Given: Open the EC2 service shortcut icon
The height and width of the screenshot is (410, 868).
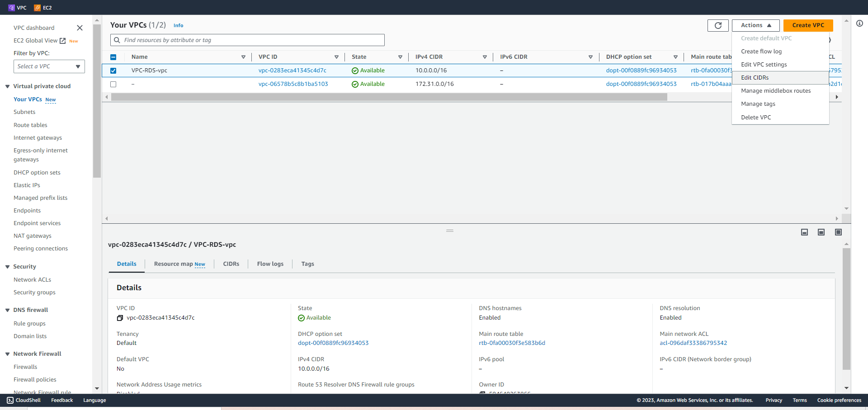Looking at the screenshot, I should (38, 8).
